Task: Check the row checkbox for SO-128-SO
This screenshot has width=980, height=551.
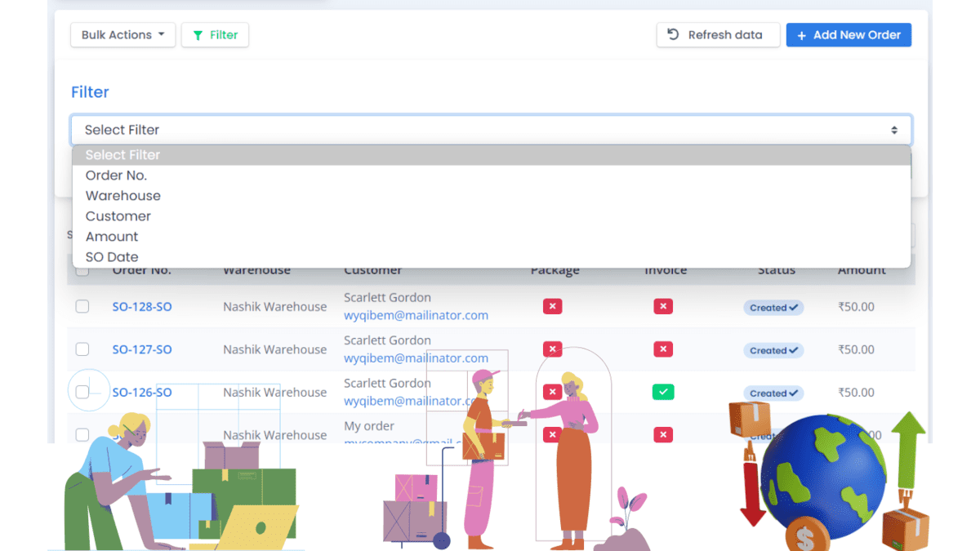Action: [x=82, y=306]
